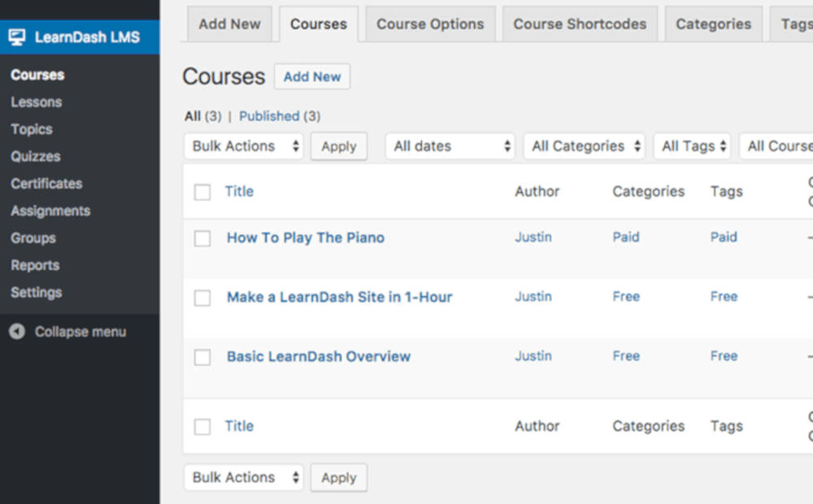Open the Quizzes sidebar item
The height and width of the screenshot is (504, 813).
click(x=37, y=156)
